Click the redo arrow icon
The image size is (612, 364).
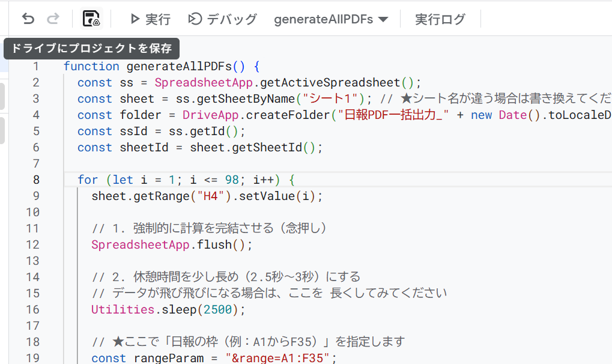[x=53, y=19]
